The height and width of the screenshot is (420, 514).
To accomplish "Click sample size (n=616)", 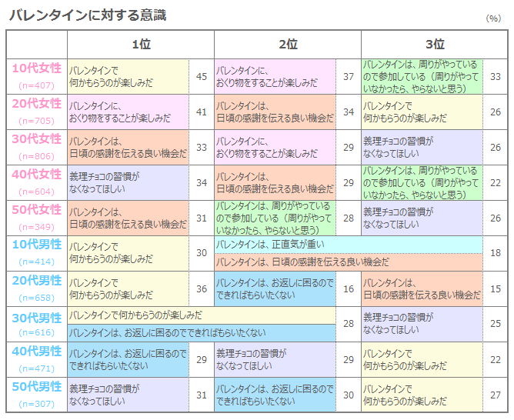I will [36, 332].
